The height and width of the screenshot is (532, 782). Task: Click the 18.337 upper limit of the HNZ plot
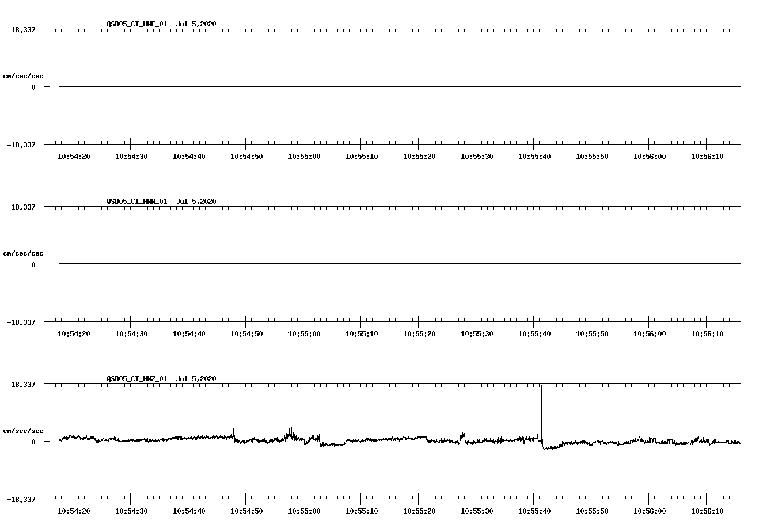tap(23, 385)
